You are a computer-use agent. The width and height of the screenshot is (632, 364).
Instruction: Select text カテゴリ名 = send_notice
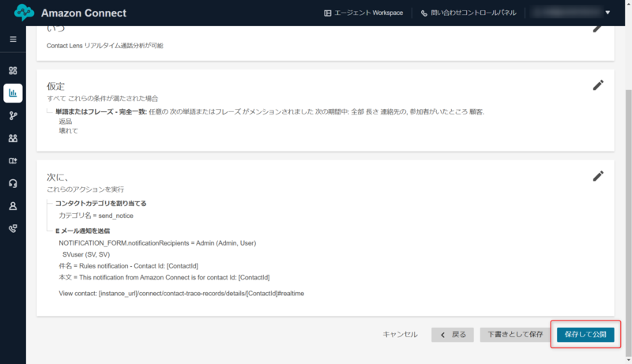pyautogui.click(x=96, y=216)
